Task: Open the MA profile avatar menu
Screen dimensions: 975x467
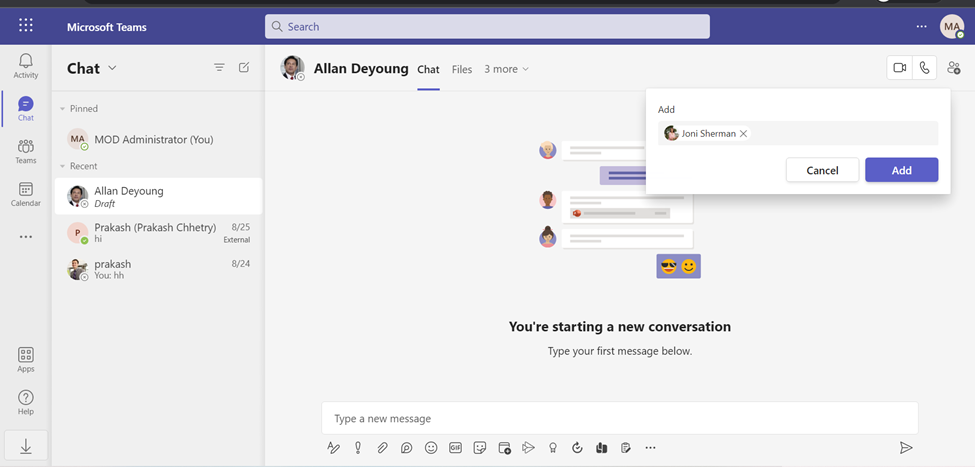Action: 952,26
